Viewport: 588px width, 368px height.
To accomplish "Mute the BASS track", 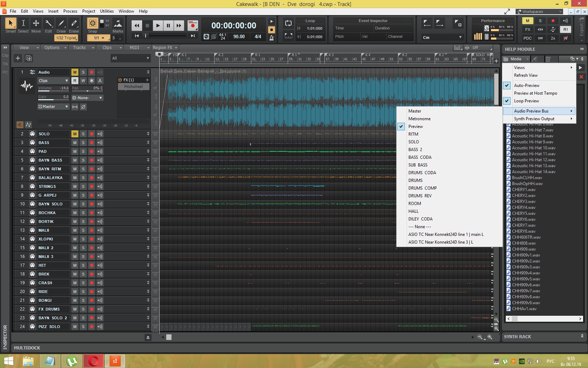I will pyautogui.click(x=75, y=143).
